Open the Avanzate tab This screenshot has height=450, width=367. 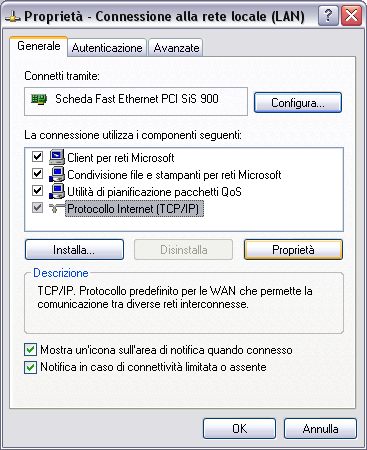176,48
